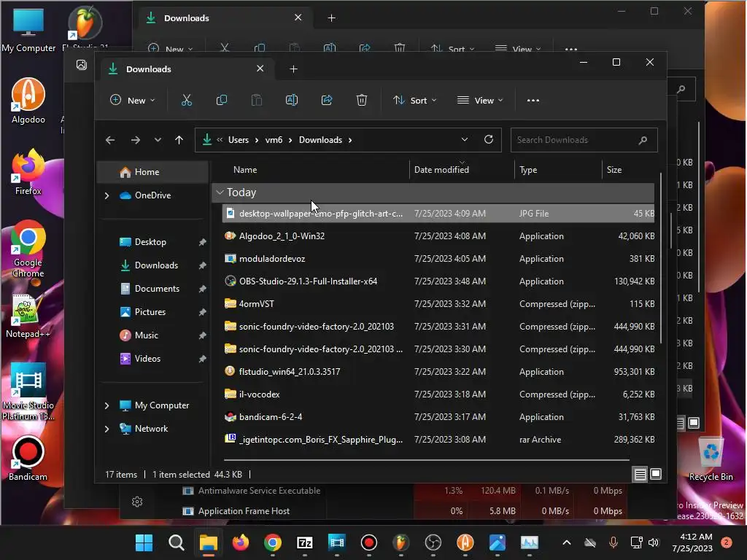Expand My Computer in navigation pane
Screen dimensions: 747x560
[x=107, y=405]
